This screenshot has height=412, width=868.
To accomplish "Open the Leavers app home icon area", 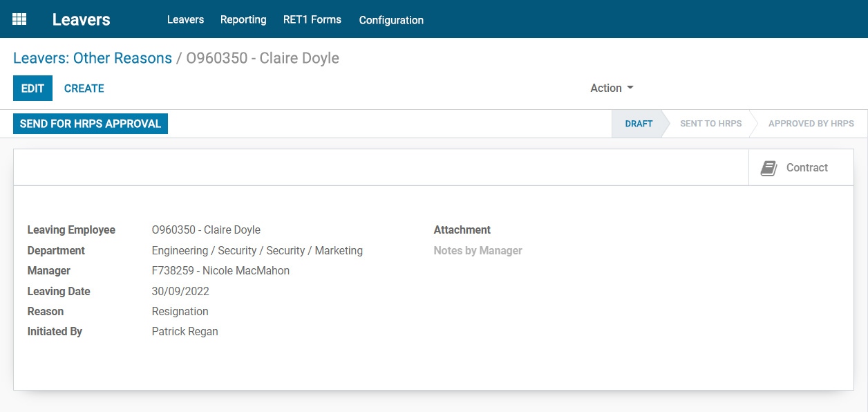I will 81,19.
